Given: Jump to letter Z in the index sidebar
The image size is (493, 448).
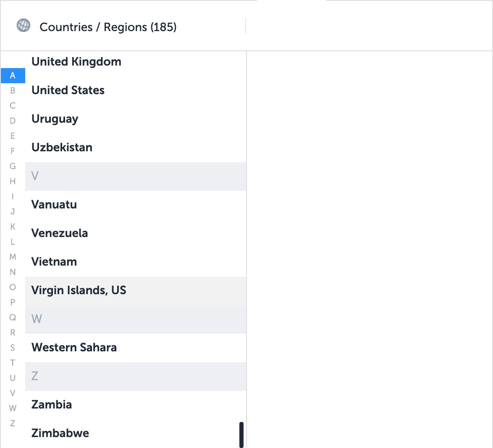Looking at the screenshot, I should tap(13, 423).
